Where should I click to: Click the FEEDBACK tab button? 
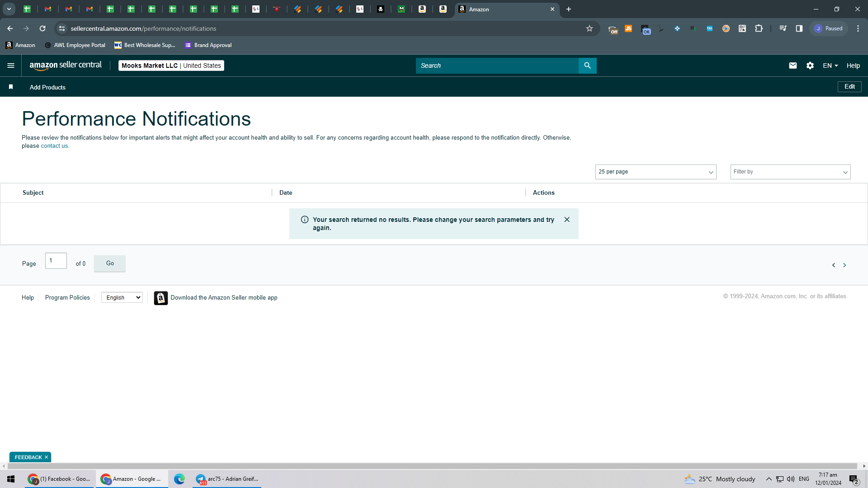[x=28, y=457]
